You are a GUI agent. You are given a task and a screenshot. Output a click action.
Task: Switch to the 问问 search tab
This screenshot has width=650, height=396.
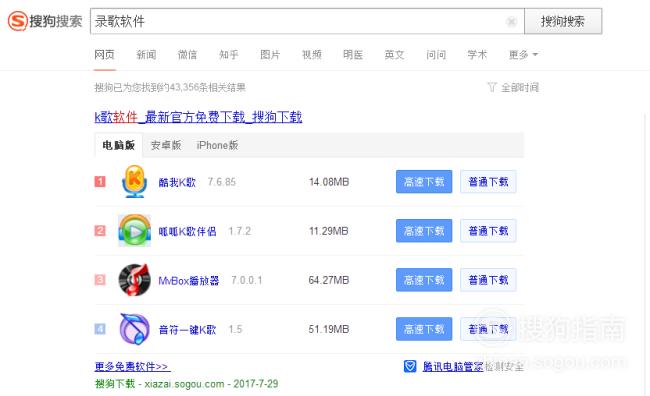click(436, 54)
